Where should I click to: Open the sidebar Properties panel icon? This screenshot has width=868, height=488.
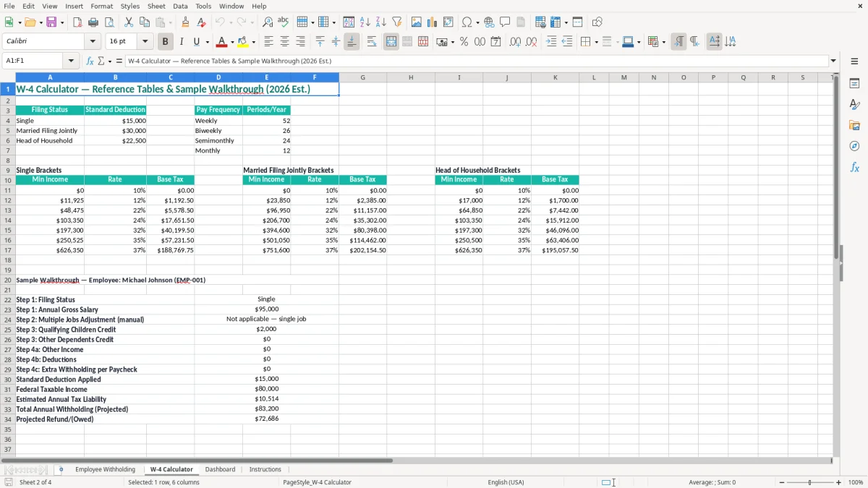[854, 84]
